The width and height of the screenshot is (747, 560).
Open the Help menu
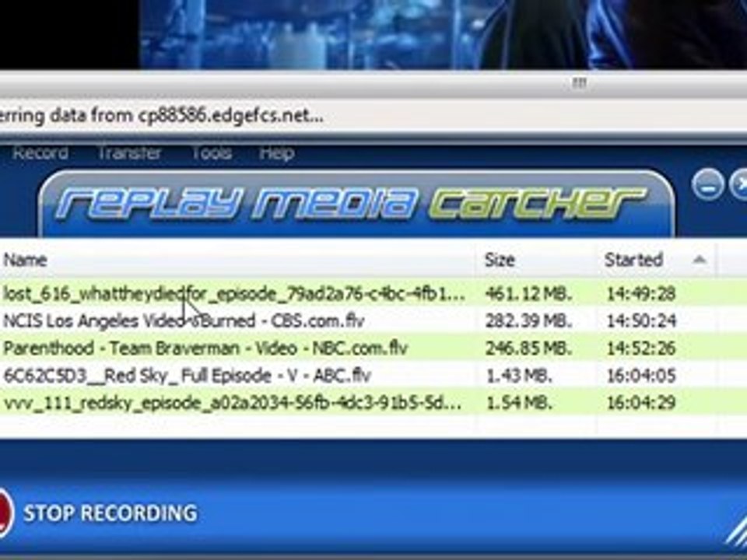click(x=276, y=153)
